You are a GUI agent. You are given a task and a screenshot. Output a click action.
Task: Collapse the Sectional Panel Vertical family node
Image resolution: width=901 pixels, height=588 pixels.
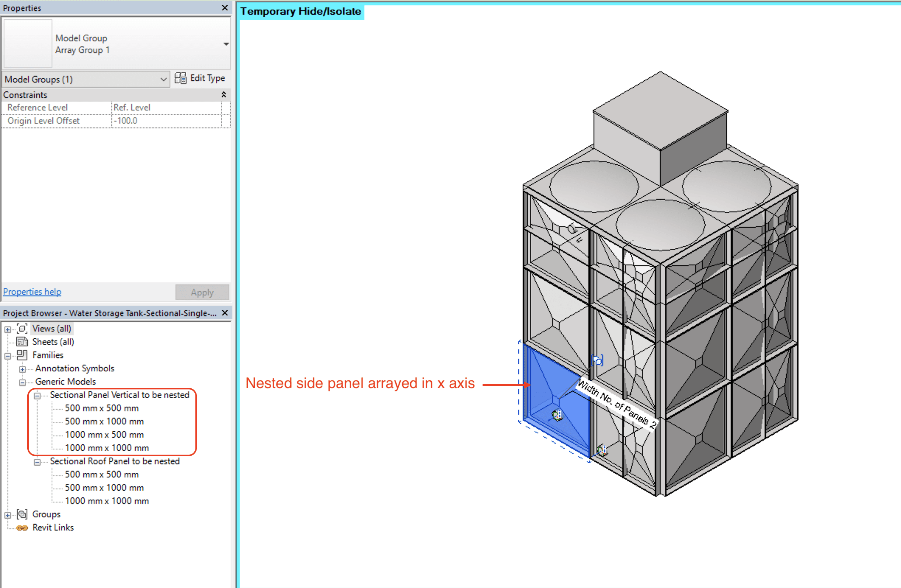[x=37, y=396]
